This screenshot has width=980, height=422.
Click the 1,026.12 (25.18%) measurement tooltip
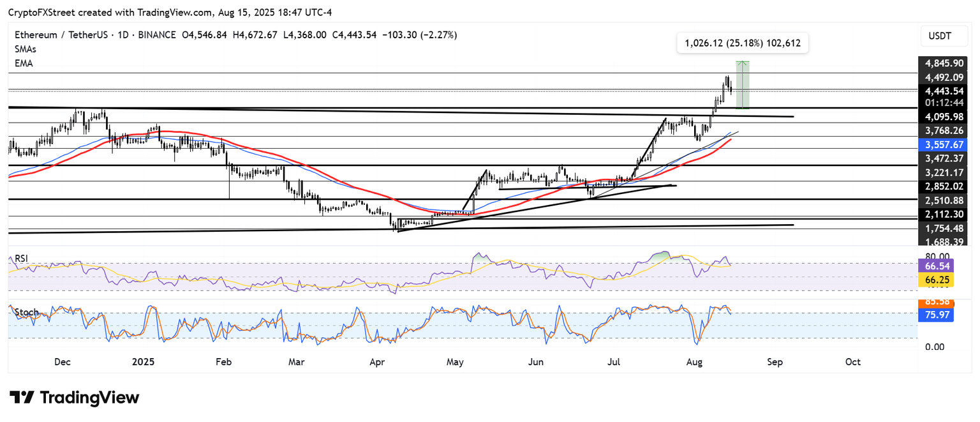point(741,43)
